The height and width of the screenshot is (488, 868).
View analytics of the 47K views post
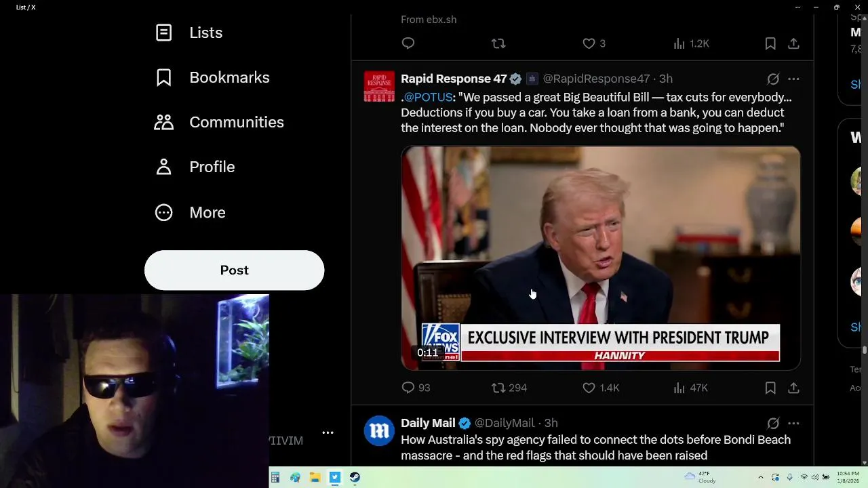690,388
